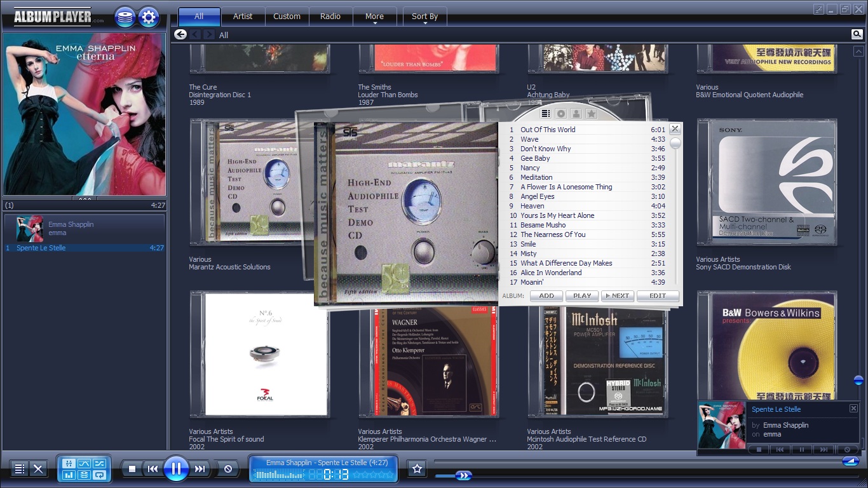
Task: Toggle the spectrum bars button
Action: [69, 475]
